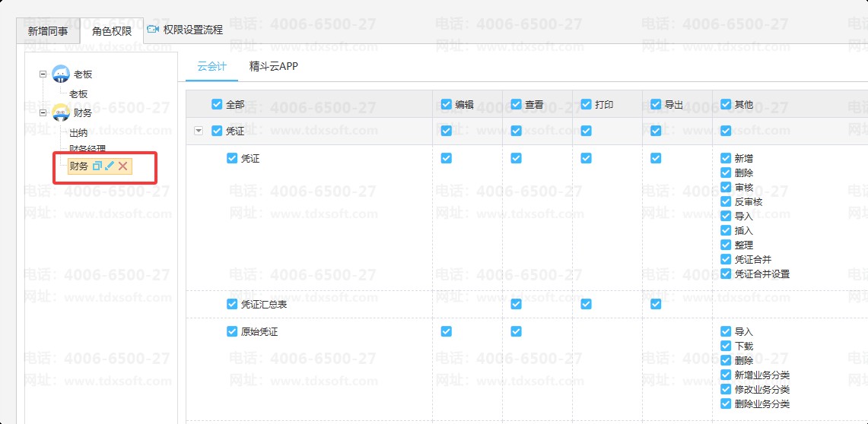Uncheck the 插入 permission checkbox
Viewport: 868px width, 424px height.
(x=726, y=230)
